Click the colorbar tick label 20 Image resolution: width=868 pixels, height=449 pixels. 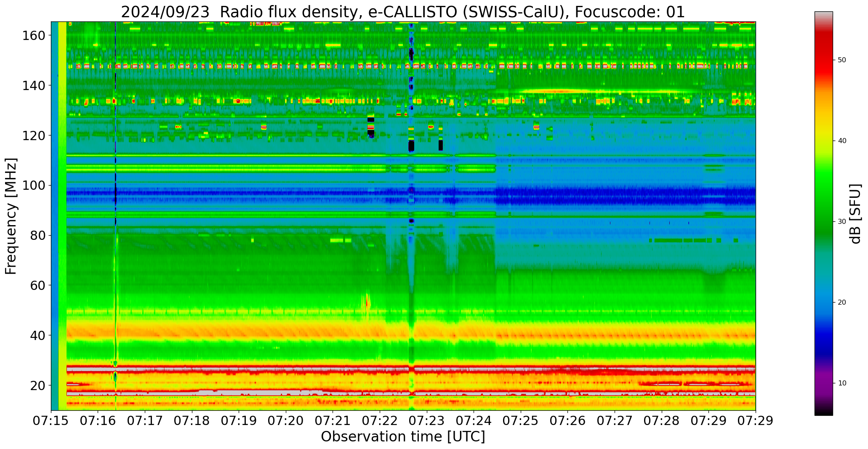(842, 303)
